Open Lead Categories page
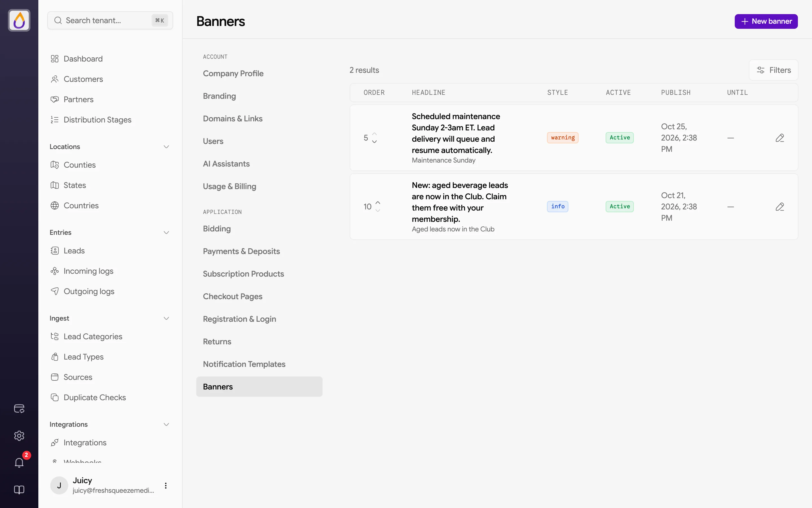This screenshot has height=508, width=812. coord(93,337)
